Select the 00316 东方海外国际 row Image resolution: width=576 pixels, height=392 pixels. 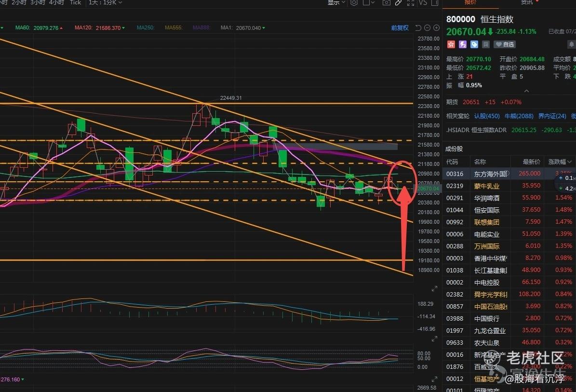coord(509,174)
